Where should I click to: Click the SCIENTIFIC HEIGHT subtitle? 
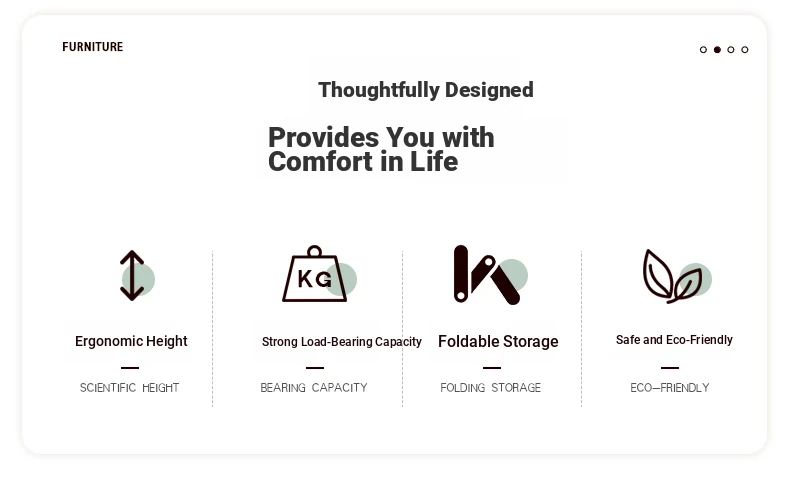coord(129,388)
